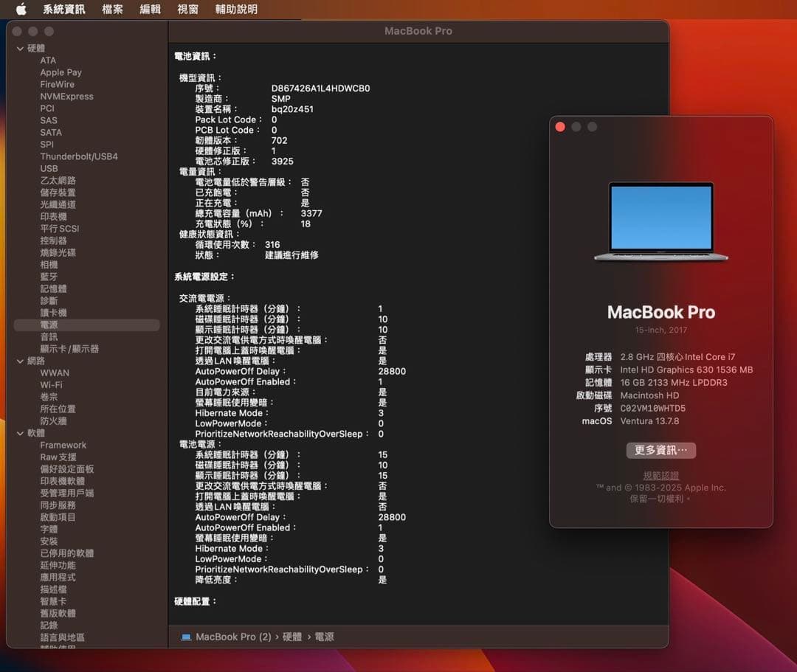Select 讀卡機 in the sidebar
The width and height of the screenshot is (797, 672).
tap(53, 313)
